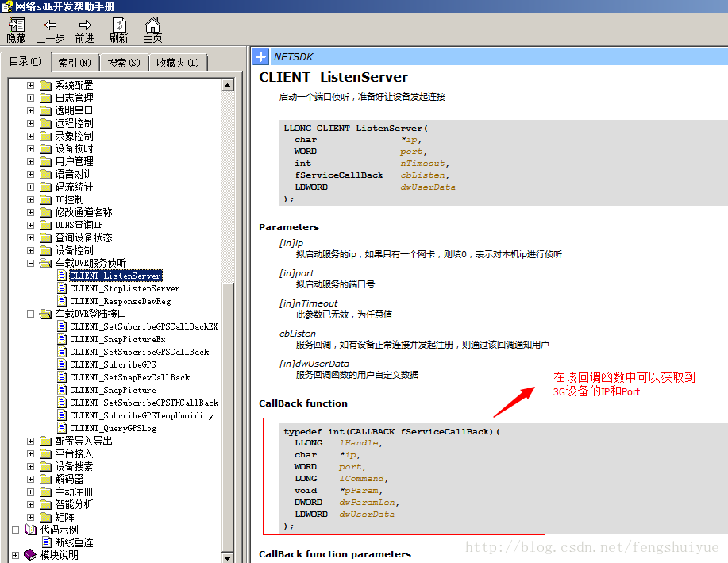Select the 查询设备状态 folder icon
The image size is (728, 563).
click(x=45, y=238)
